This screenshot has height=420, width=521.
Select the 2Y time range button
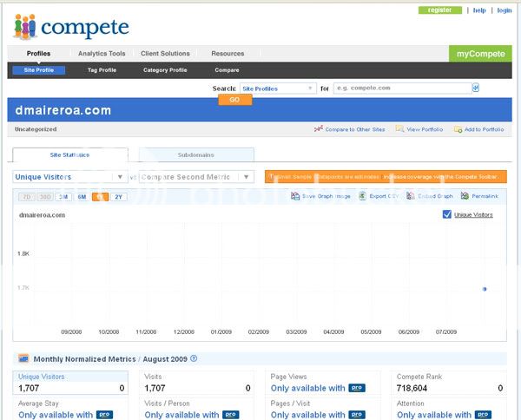(x=119, y=197)
